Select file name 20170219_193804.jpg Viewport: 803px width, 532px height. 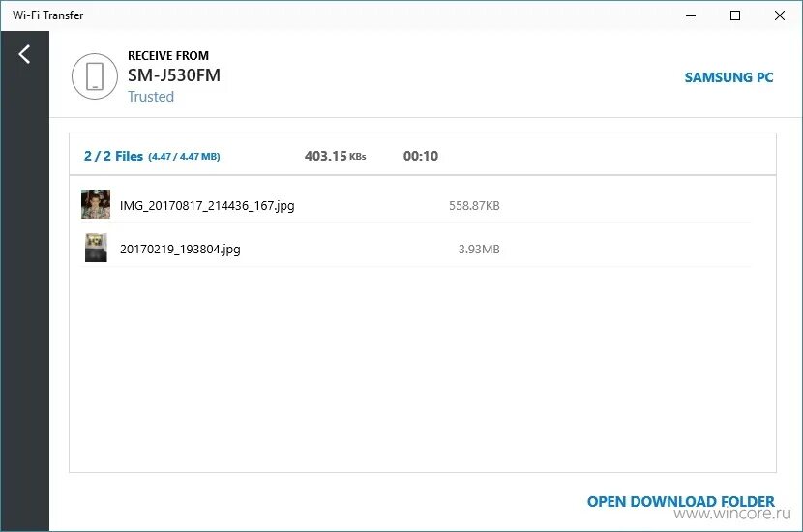coord(180,250)
